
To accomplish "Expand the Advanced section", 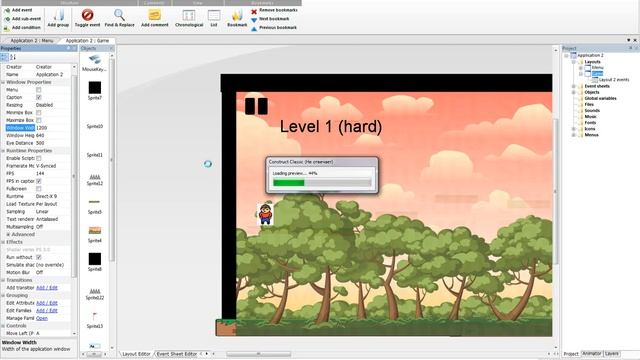I will tap(8, 235).
